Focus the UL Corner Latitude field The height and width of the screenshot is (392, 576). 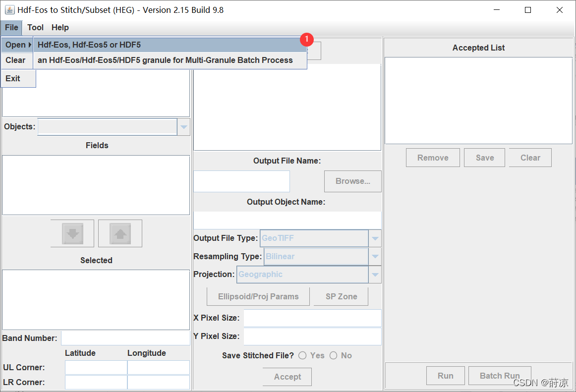(96, 367)
